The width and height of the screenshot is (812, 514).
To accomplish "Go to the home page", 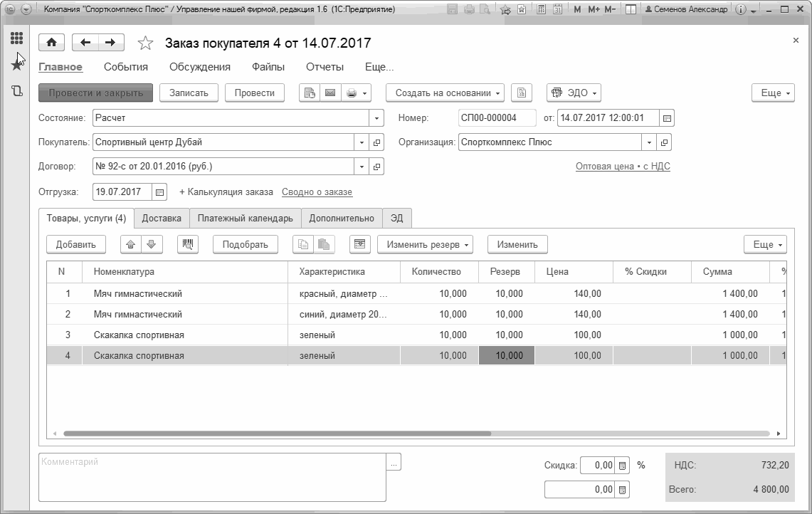I will [51, 43].
